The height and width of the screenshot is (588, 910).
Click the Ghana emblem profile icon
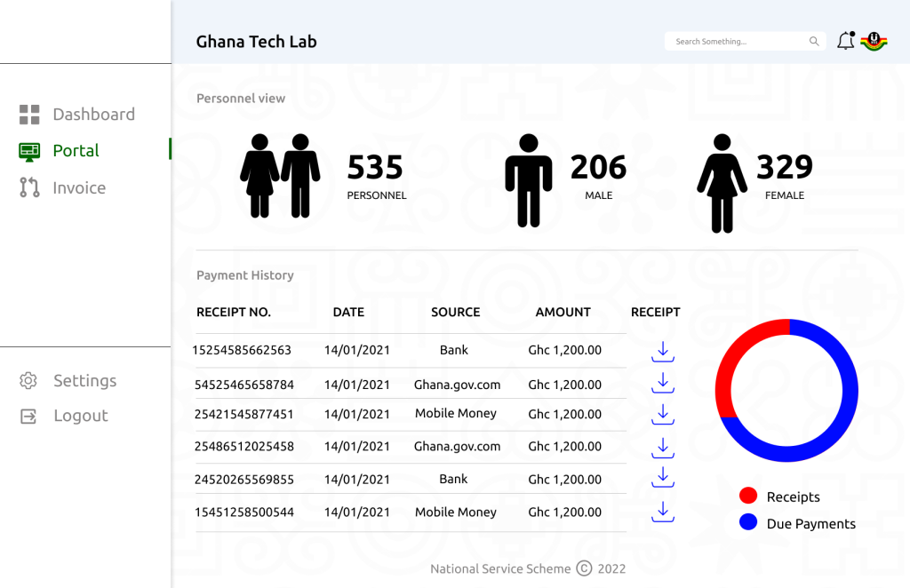click(x=874, y=40)
